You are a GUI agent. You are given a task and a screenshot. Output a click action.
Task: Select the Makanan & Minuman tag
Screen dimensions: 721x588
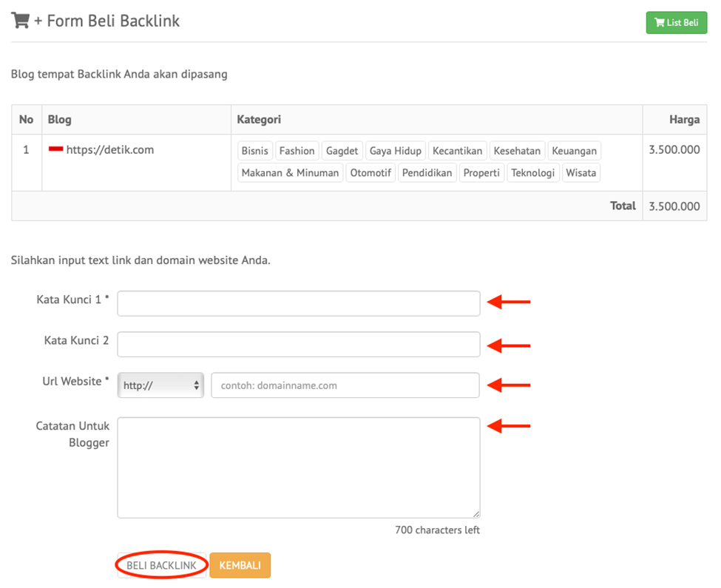[290, 173]
